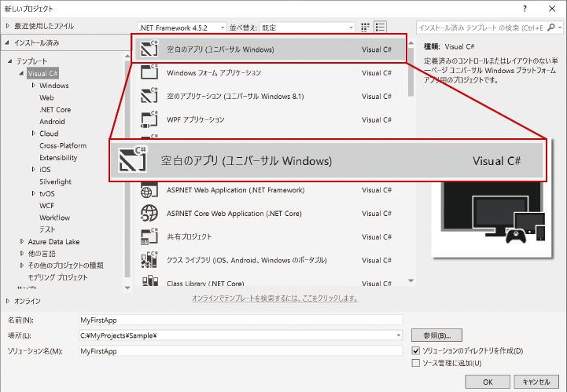Image resolution: width=567 pixels, height=392 pixels.
Task: Switch template list to medium icons list view
Action: (x=380, y=27)
